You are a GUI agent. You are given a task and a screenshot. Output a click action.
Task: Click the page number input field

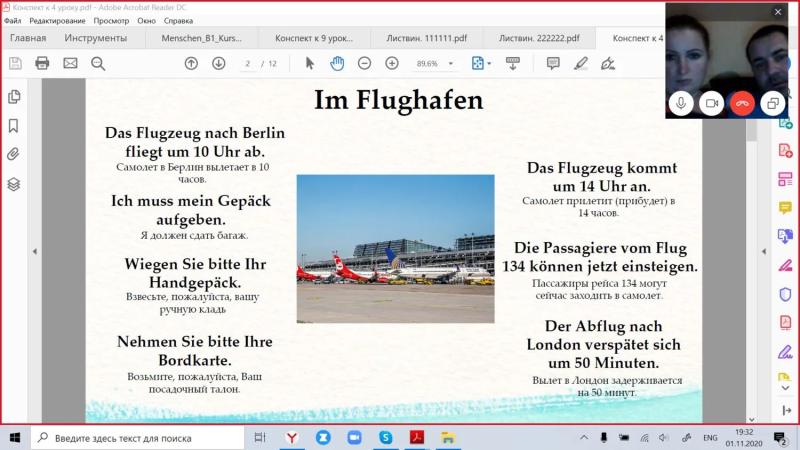click(x=248, y=64)
